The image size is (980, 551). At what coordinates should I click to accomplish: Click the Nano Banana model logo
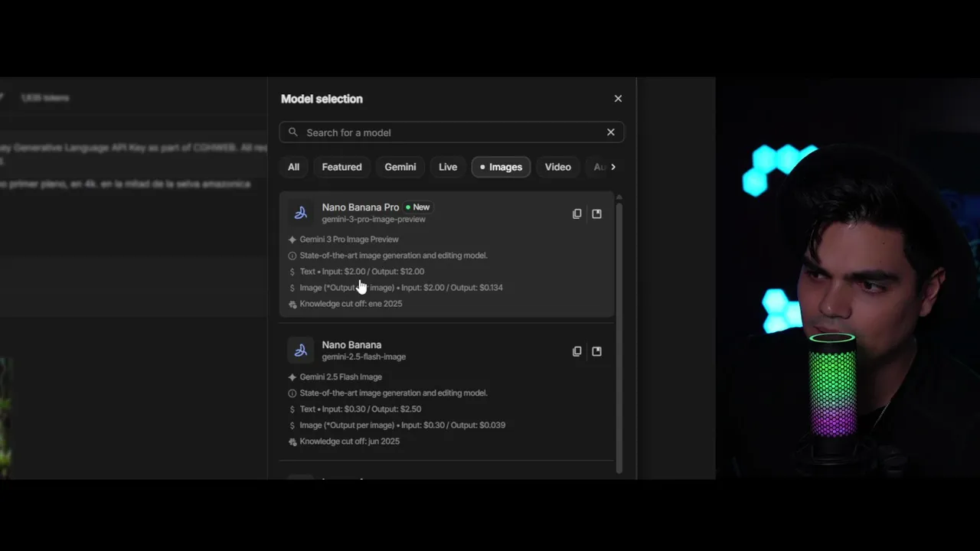pos(301,350)
